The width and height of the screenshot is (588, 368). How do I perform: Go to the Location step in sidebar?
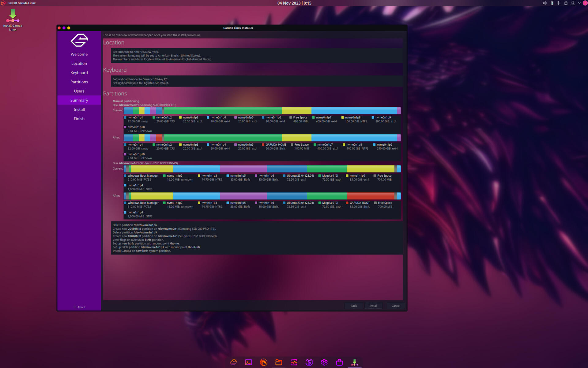pos(79,63)
